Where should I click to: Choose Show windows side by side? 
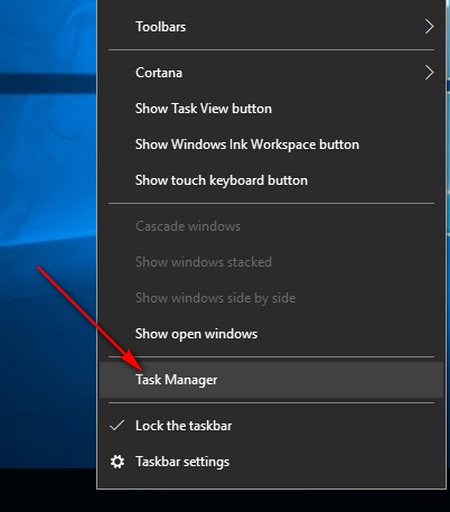pyautogui.click(x=272, y=298)
